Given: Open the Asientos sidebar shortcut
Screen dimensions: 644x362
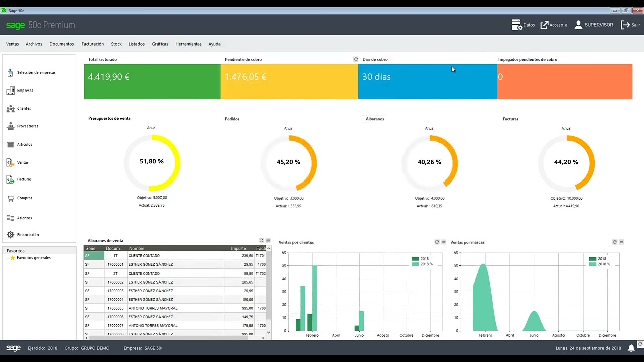Looking at the screenshot, I should pyautogui.click(x=19, y=218).
